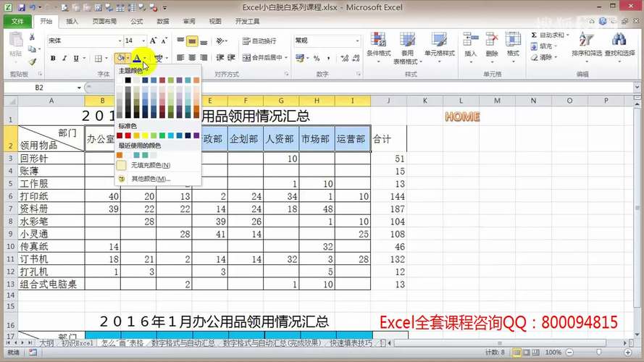Click the Fill Color paint bucket icon
This screenshot has width=644, height=362.
click(x=120, y=58)
